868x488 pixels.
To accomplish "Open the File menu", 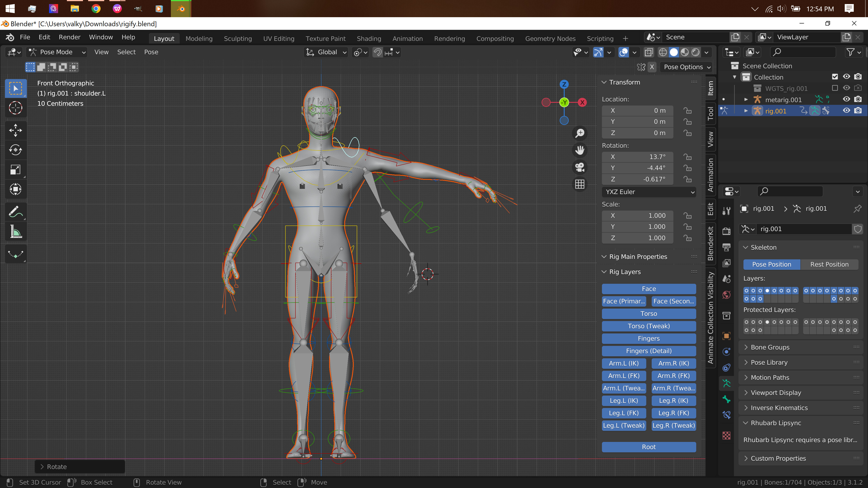I will pyautogui.click(x=25, y=37).
